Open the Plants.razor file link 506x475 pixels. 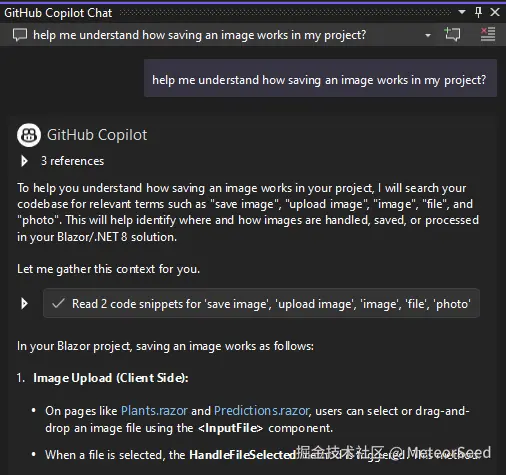pos(154,411)
